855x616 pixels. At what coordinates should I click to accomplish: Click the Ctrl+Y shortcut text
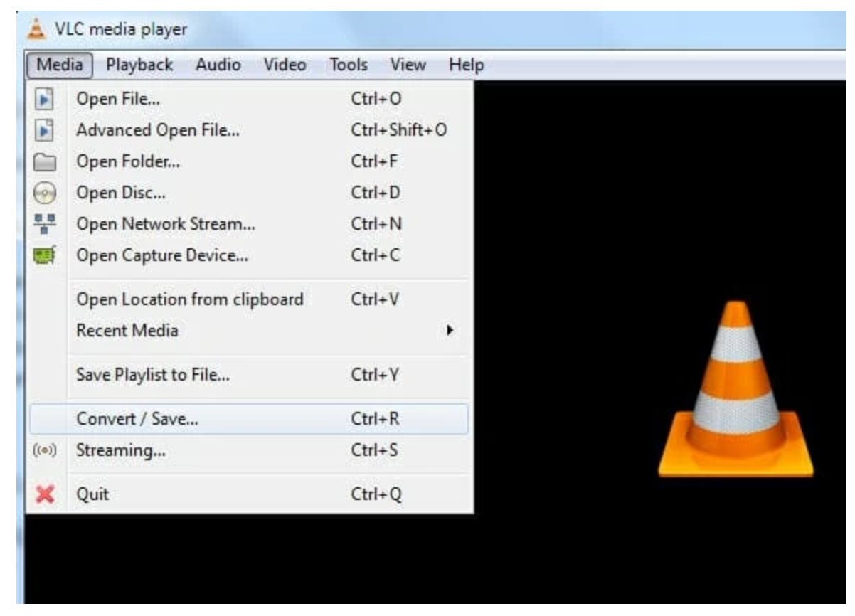[376, 375]
